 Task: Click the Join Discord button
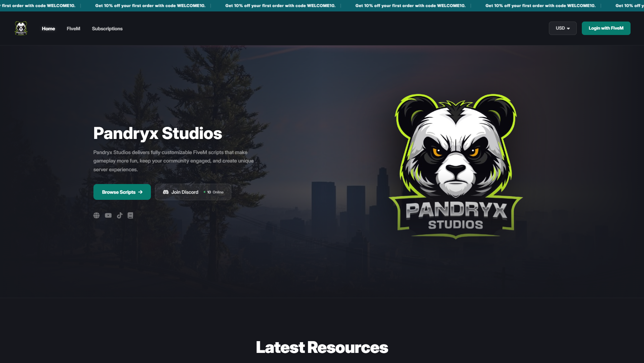(x=193, y=192)
